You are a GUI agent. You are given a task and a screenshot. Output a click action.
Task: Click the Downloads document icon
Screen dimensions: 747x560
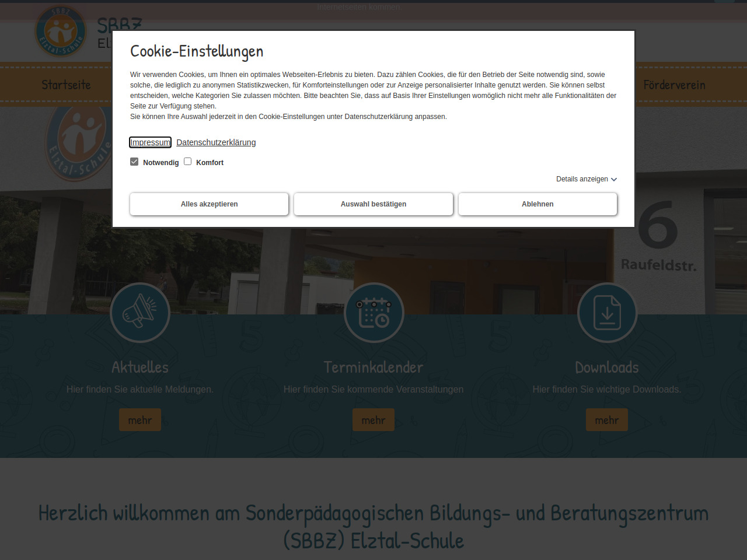coord(607,313)
